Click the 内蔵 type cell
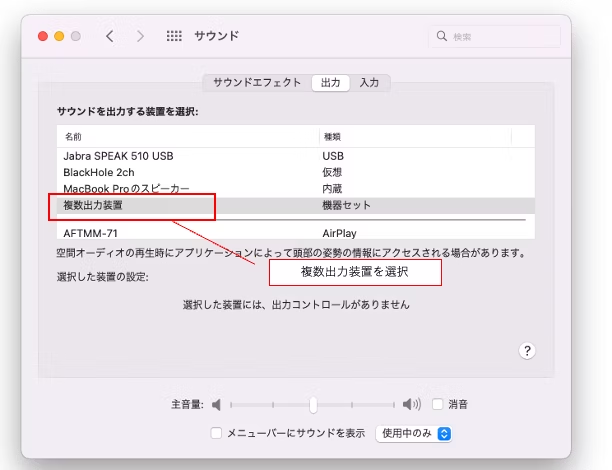The width and height of the screenshot is (612, 470). (332, 189)
